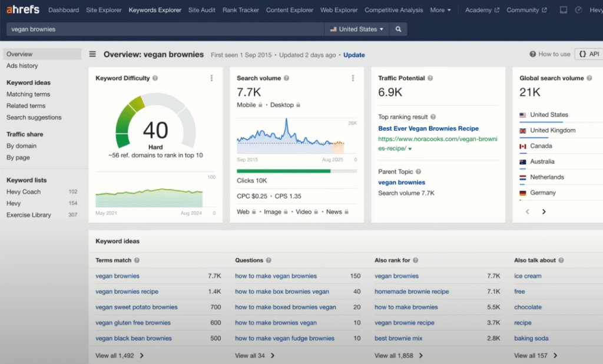Click the API button
Image resolution: width=603 pixels, height=364 pixels.
[x=589, y=54]
